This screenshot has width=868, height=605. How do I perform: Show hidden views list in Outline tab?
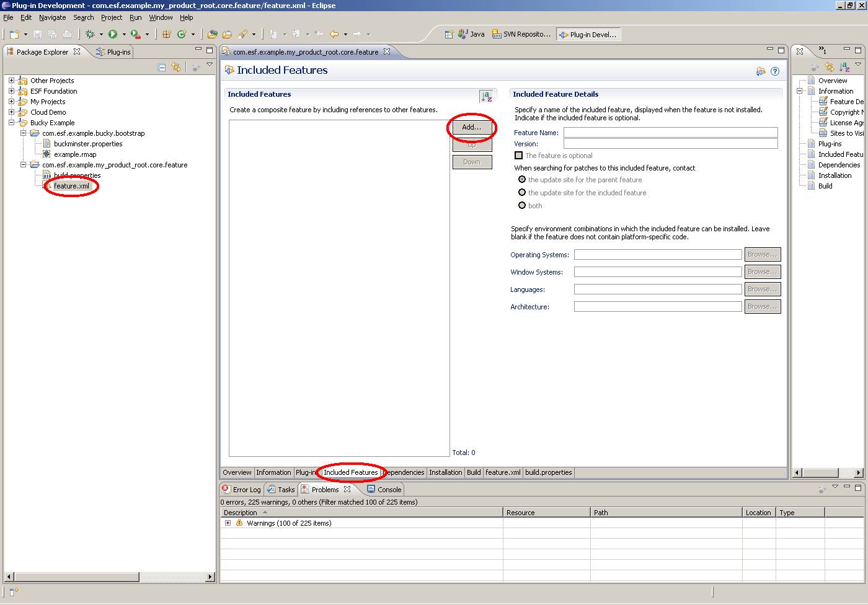tap(822, 50)
